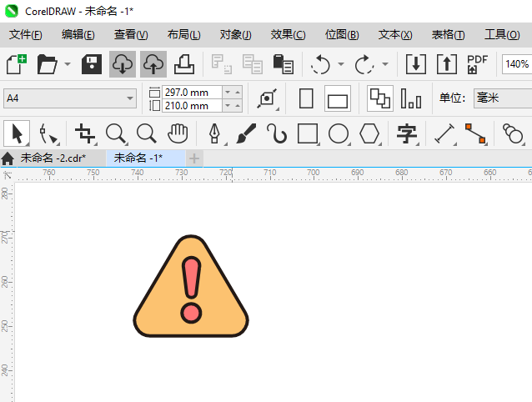532x402 pixels.
Task: Expand the Undo history dropdown arrow
Action: click(341, 64)
